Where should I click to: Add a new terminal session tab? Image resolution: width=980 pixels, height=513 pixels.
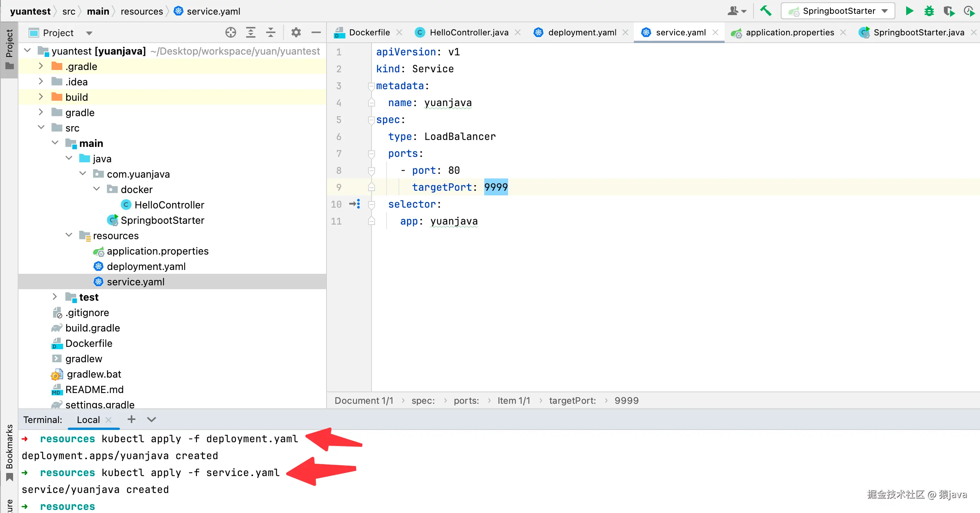click(131, 420)
